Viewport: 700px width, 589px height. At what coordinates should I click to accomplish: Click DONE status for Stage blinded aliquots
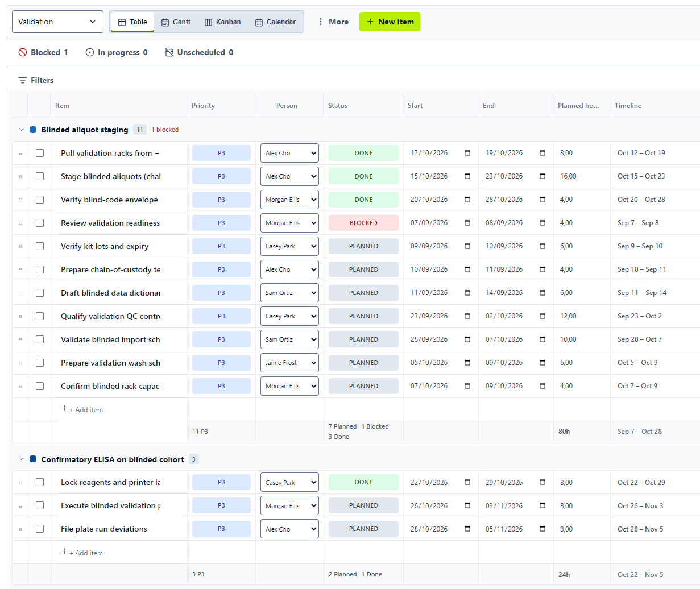363,176
